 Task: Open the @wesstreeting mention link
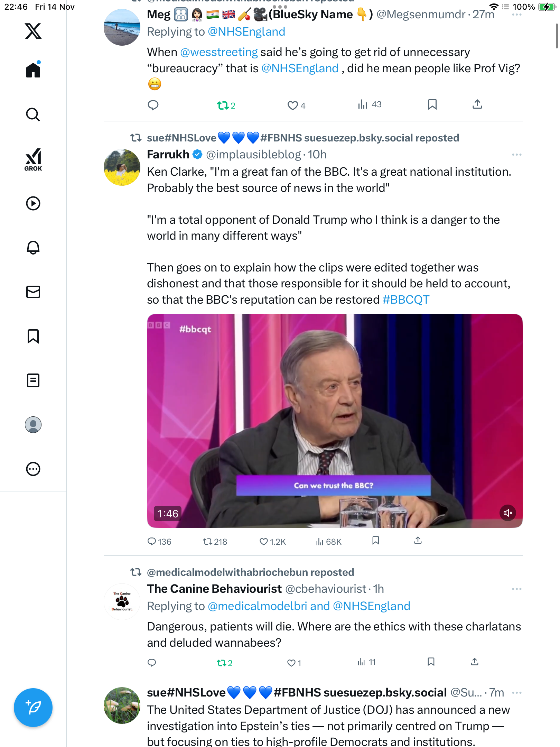pyautogui.click(x=219, y=52)
